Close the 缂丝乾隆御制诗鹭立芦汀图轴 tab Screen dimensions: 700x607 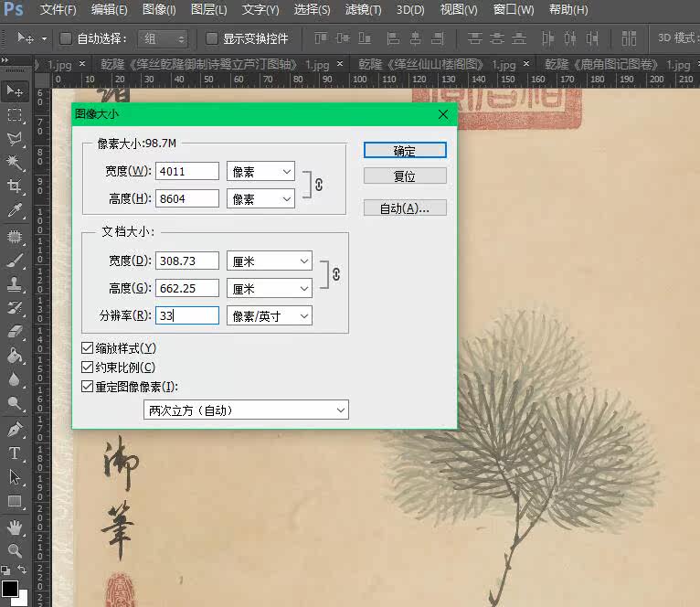coord(340,64)
